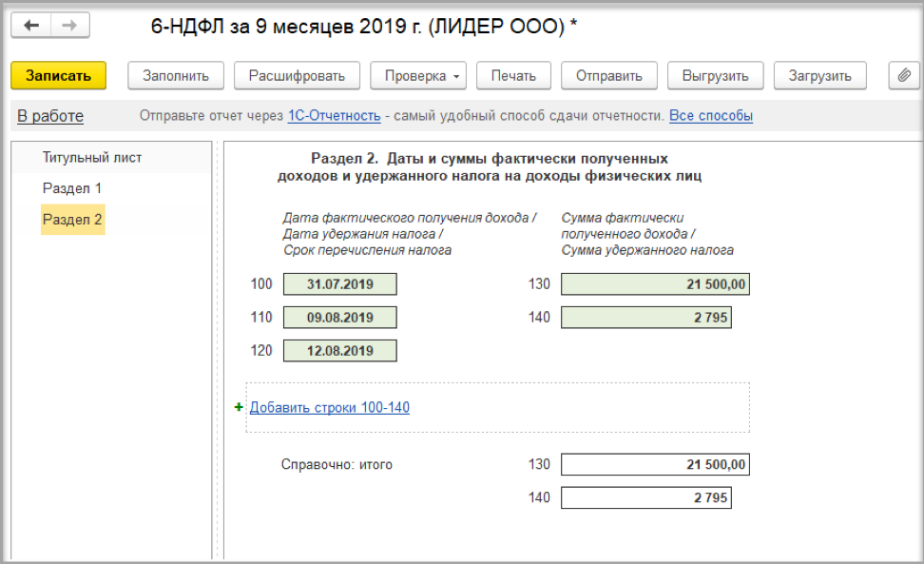Edit green line 130 income 21 500,00
This screenshot has height=564, width=924.
655,284
